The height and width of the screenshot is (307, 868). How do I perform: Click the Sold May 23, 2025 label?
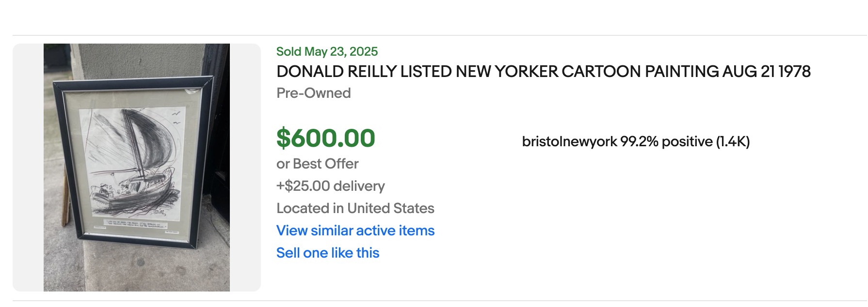pos(327,51)
